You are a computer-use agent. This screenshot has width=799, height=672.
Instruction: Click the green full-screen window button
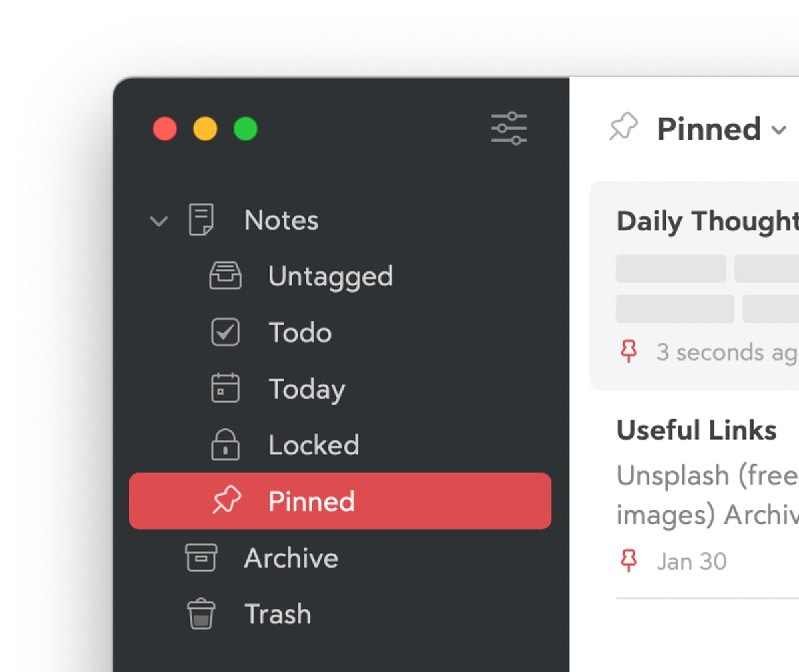tap(246, 128)
